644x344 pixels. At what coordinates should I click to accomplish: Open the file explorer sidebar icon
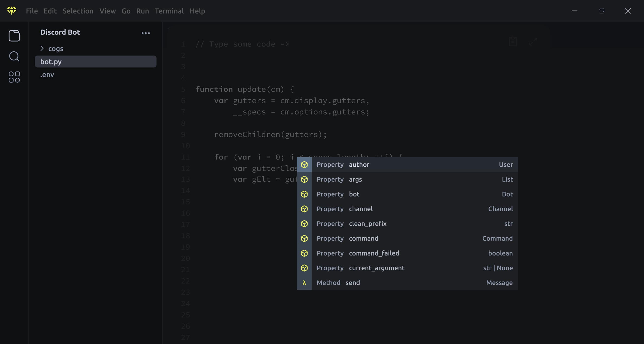coord(14,36)
